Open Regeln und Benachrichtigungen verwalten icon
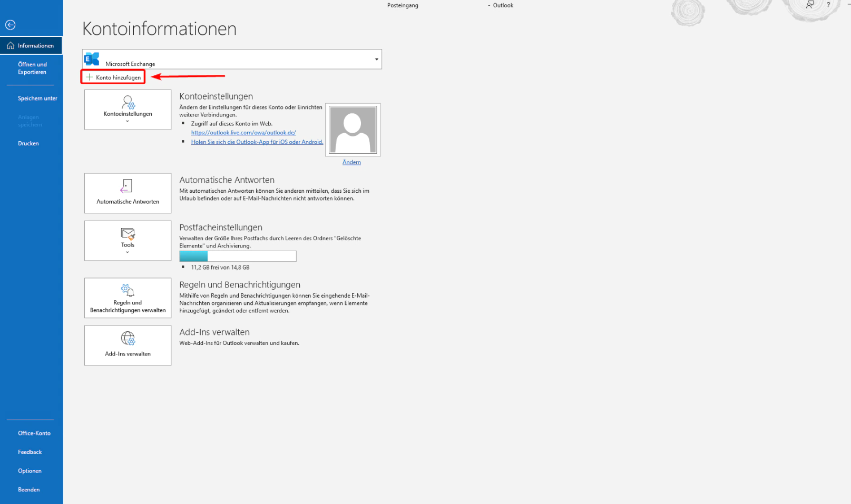The image size is (851, 504). (x=128, y=290)
